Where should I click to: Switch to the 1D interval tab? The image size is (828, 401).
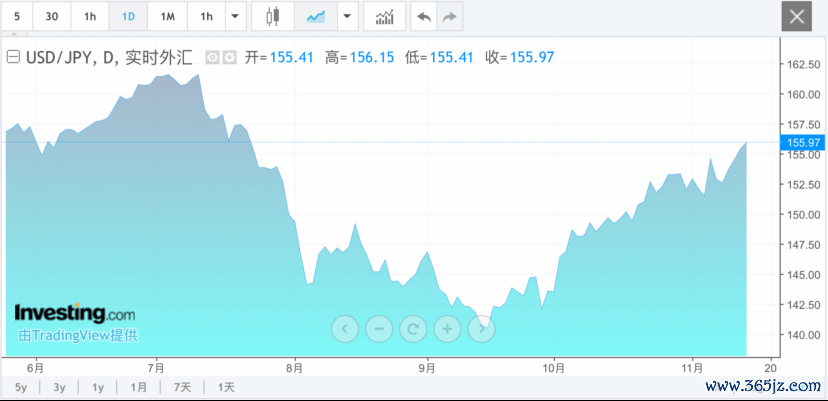pyautogui.click(x=128, y=16)
